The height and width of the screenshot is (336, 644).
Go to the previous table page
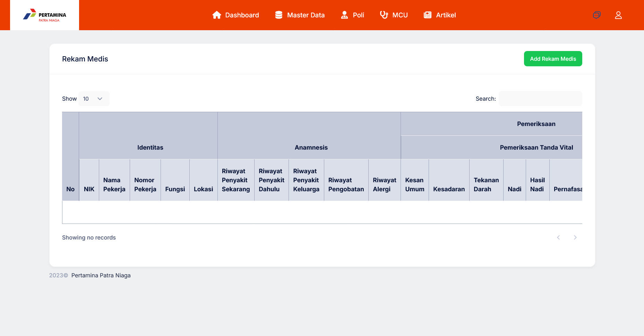coord(558,237)
